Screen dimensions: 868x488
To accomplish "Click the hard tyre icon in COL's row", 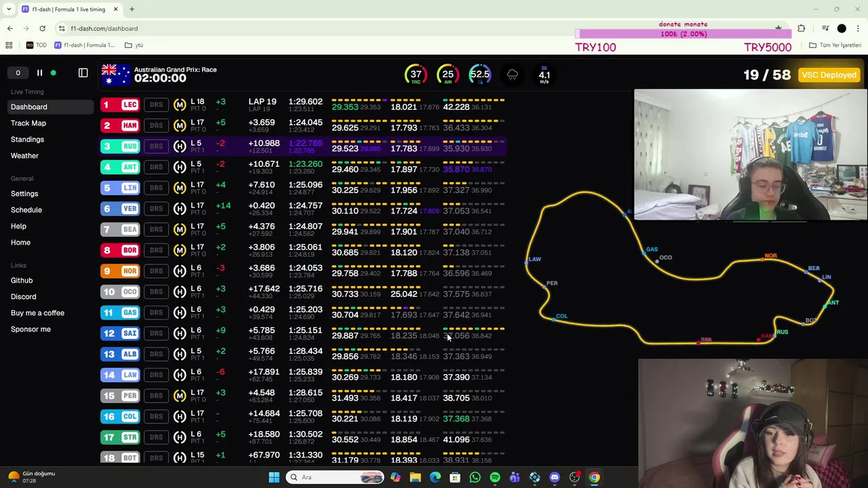I will [x=180, y=416].
